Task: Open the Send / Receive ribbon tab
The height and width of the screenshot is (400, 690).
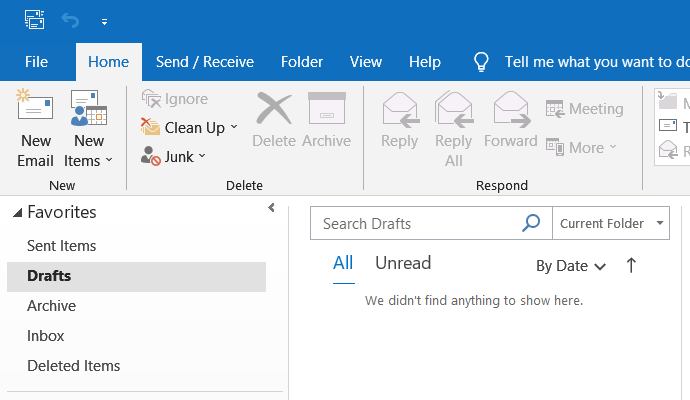Action: click(x=204, y=62)
